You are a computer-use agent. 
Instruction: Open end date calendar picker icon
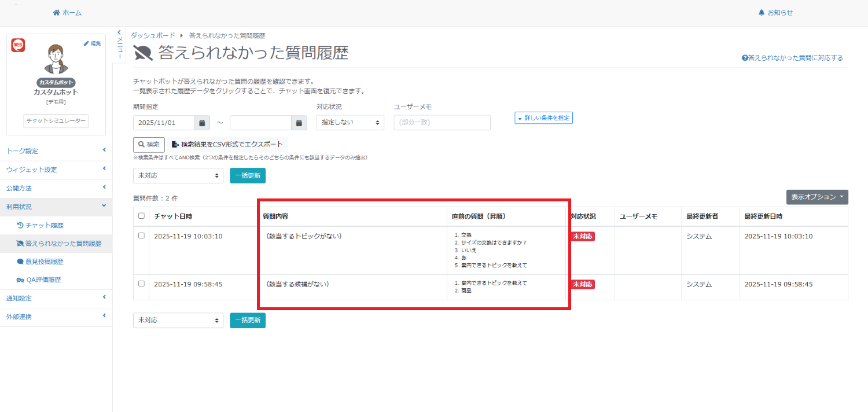[299, 123]
